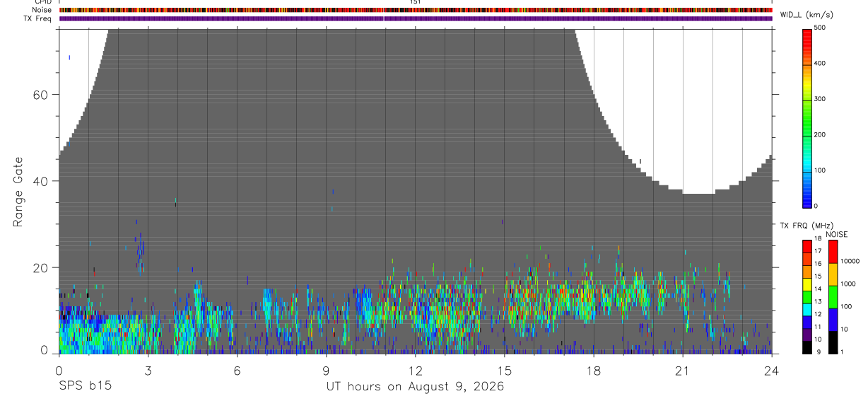Screen dimensions: 868x401
Task: Click the SPS b15 radar label
Action: [85, 386]
